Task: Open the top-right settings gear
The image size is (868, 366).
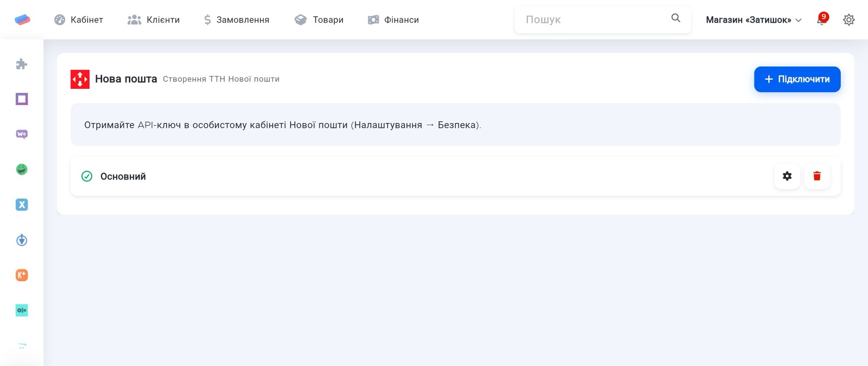Action: [848, 20]
